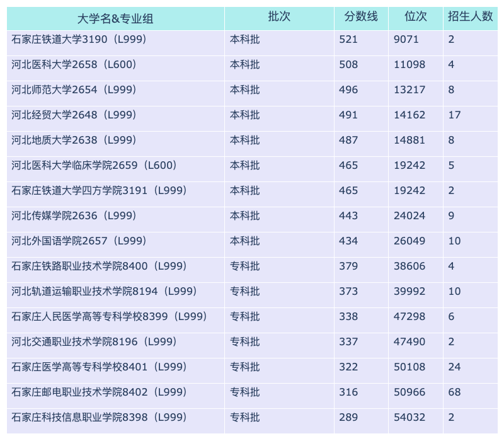Click score 443 in 河北传媒学院 row
Image resolution: width=504 pixels, height=441 pixels.
[348, 215]
